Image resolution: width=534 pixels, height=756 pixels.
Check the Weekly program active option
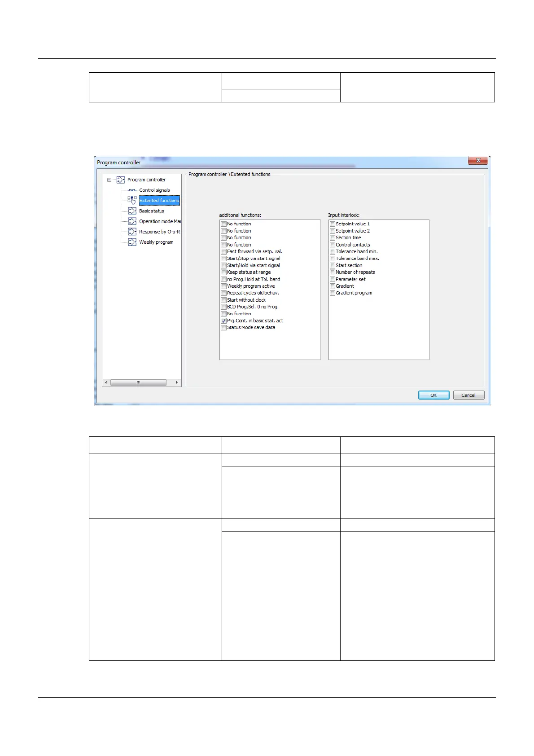click(x=223, y=286)
